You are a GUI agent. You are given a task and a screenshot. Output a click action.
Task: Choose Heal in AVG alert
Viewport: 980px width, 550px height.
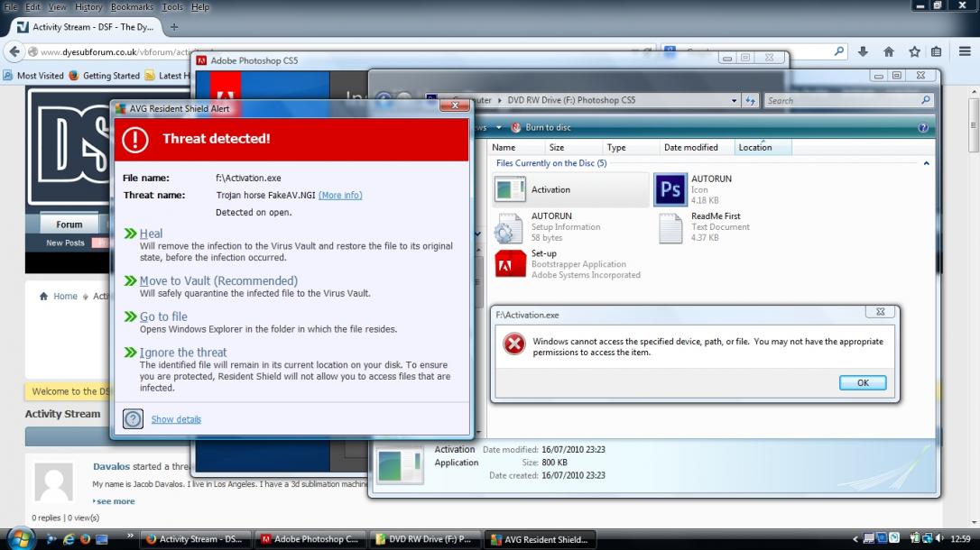pos(151,234)
